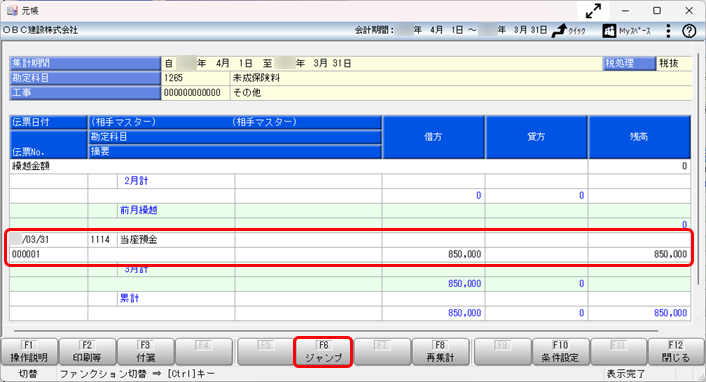The height and width of the screenshot is (382, 706).
Task: Click the 元帳 window title icon
Action: pos(12,10)
